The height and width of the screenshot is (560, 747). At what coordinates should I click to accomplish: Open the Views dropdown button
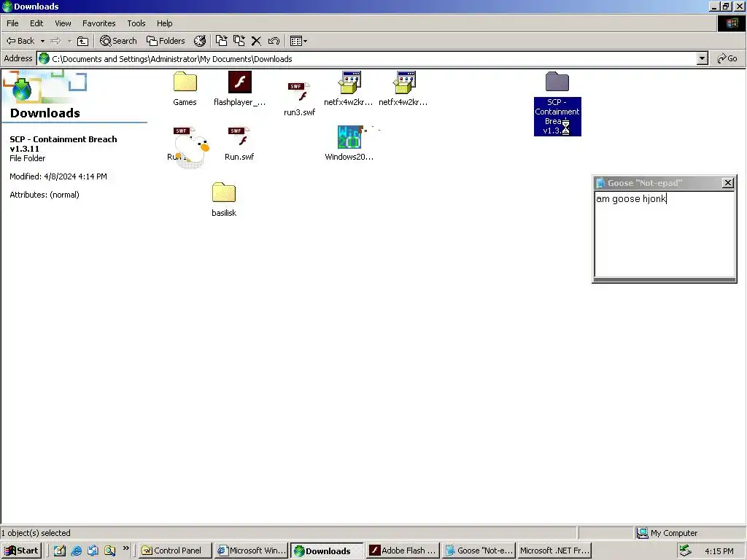click(x=298, y=41)
